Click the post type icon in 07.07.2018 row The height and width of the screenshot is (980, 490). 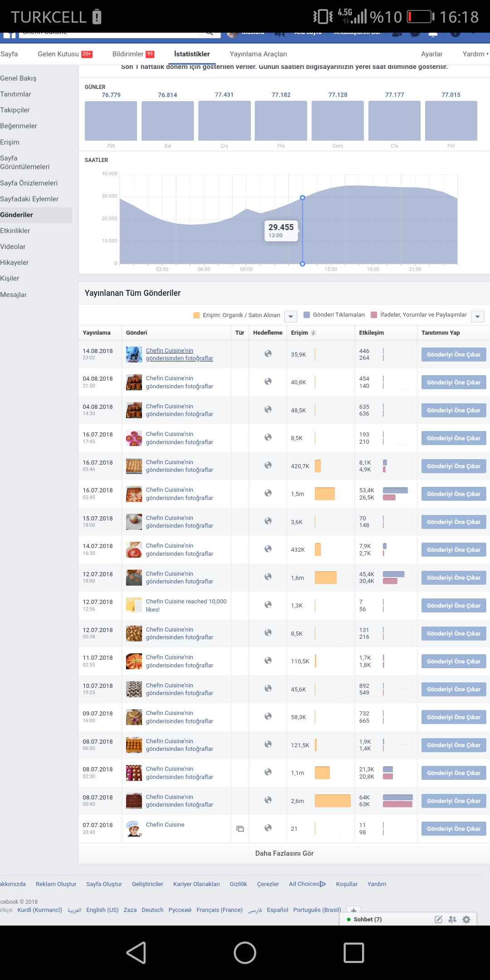pos(240,828)
